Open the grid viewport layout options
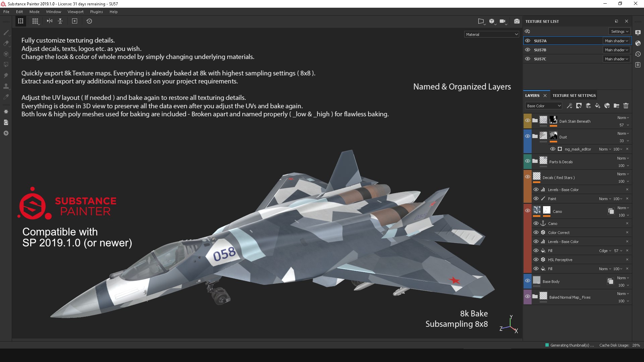Image resolution: width=644 pixels, height=362 pixels. point(35,21)
